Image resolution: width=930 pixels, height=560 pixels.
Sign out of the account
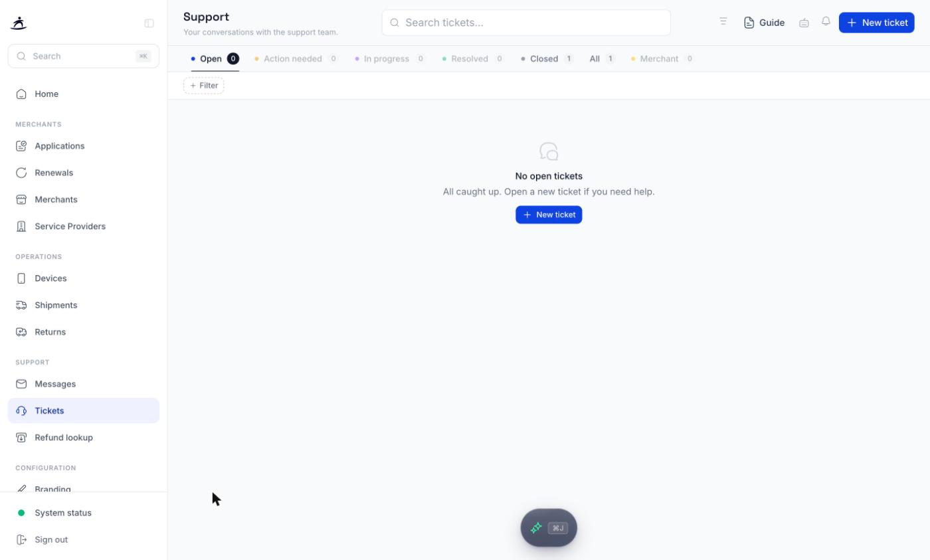(84, 539)
